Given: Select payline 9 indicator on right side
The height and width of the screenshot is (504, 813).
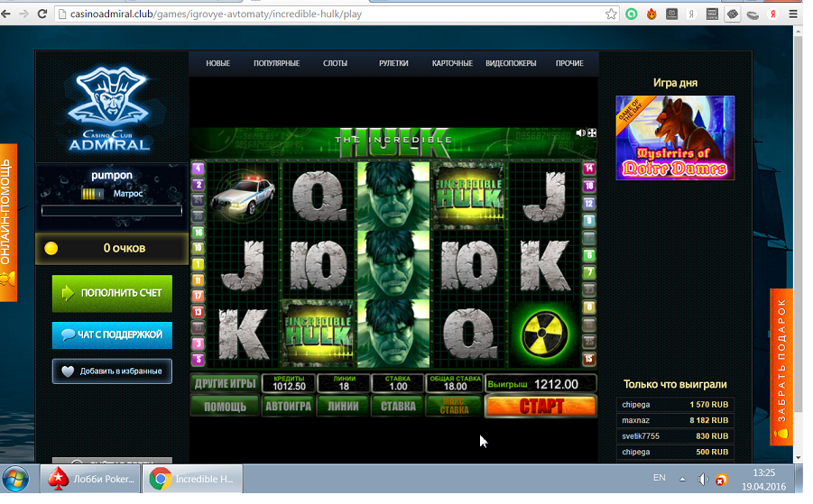Looking at the screenshot, I should (x=589, y=220).
